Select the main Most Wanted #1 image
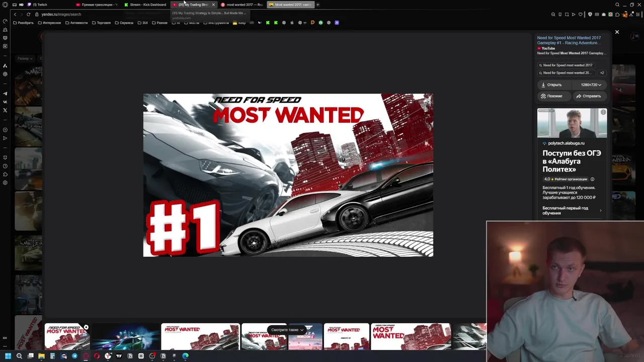This screenshot has height=362, width=644. (288, 175)
